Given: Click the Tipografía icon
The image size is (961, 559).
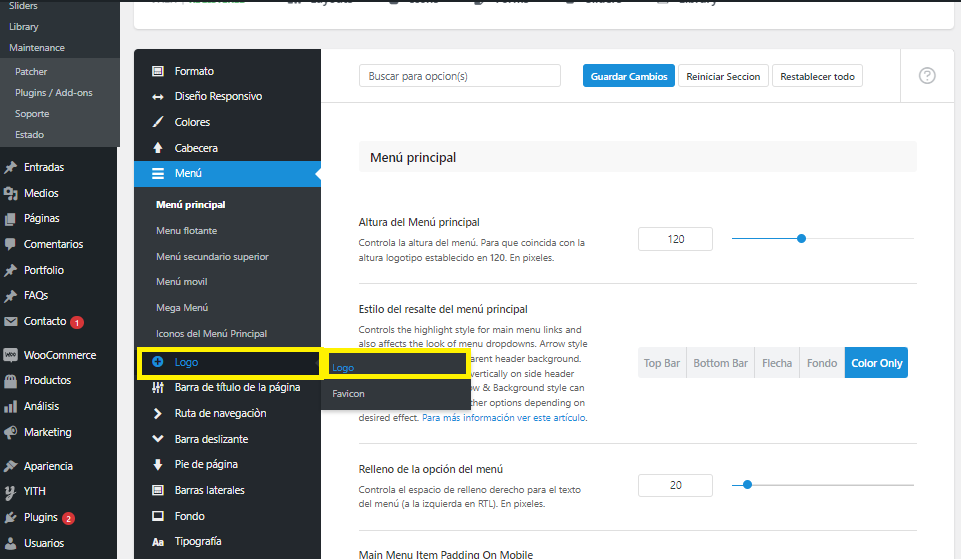Looking at the screenshot, I should [x=158, y=541].
